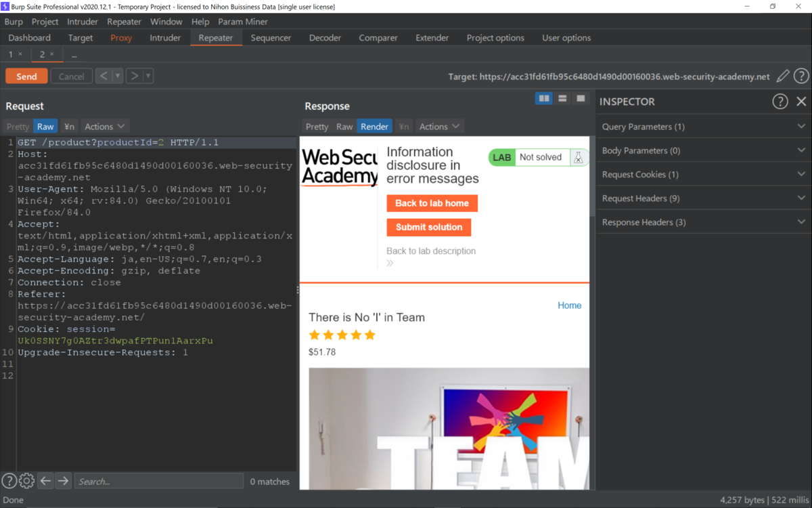Click the Cancel button
Viewport: 812px width, 508px height.
71,77
